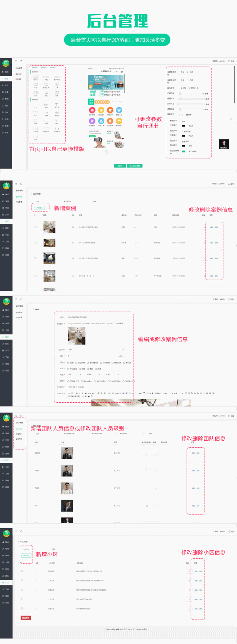This screenshot has height=644, width=237.
Task: Click the 装修头条 block in the phone preview
Action: [x=93, y=93]
